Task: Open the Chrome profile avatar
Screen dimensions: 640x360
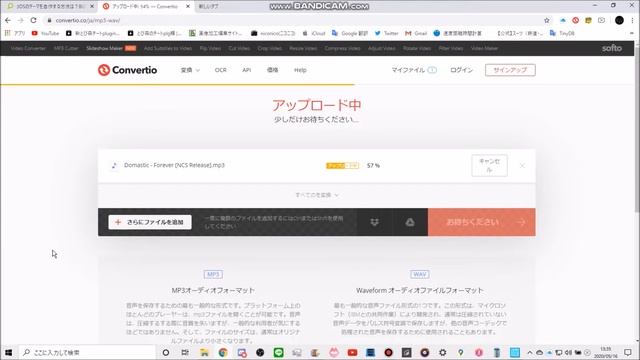Action: (x=619, y=20)
